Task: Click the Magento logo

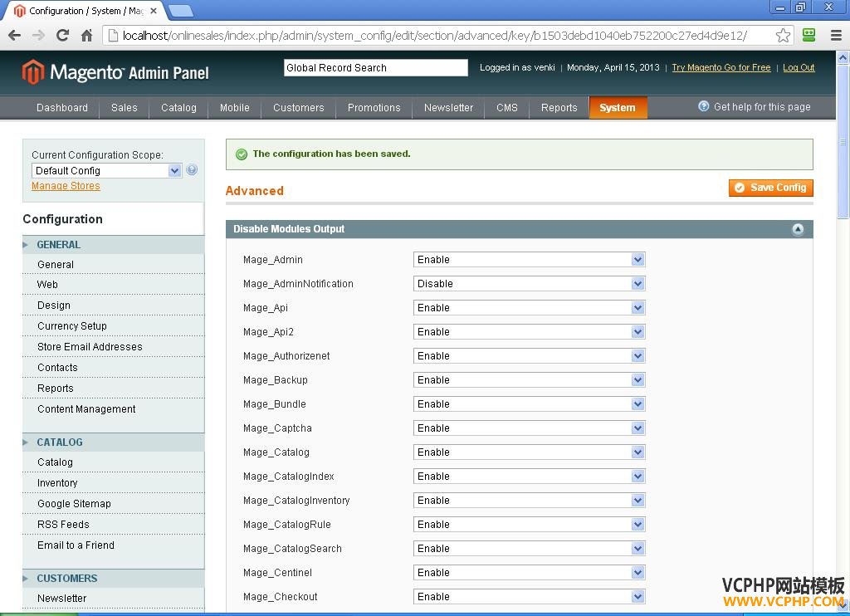Action: point(115,72)
